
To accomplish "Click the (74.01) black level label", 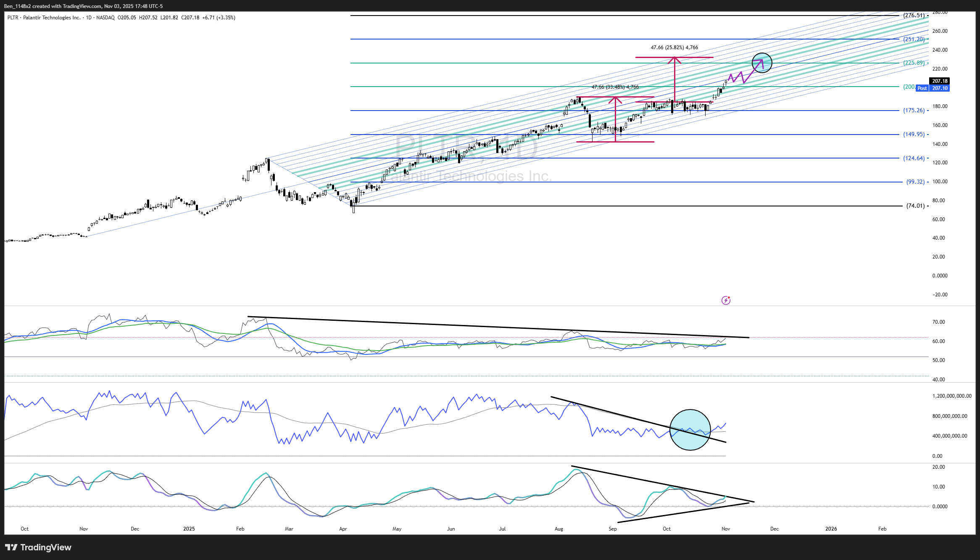I will (x=915, y=206).
